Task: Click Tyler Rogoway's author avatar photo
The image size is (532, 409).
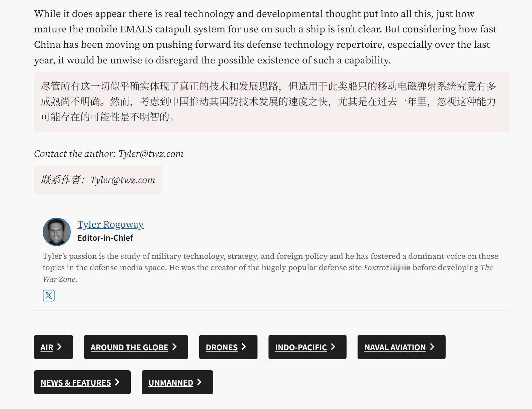Action: [x=57, y=232]
